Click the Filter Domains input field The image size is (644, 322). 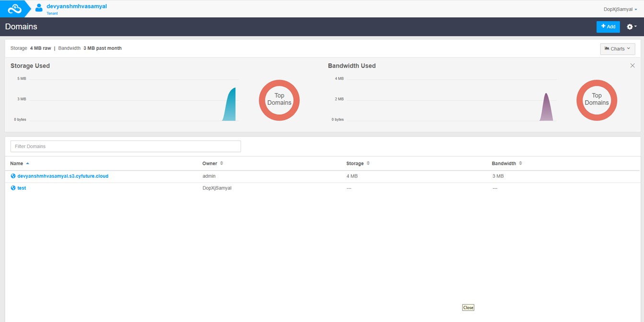(x=126, y=147)
